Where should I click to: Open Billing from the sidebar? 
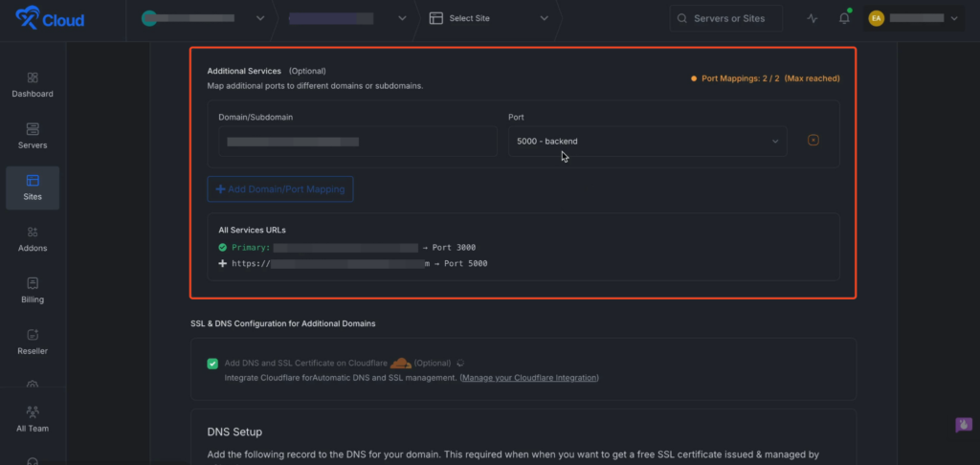33,290
